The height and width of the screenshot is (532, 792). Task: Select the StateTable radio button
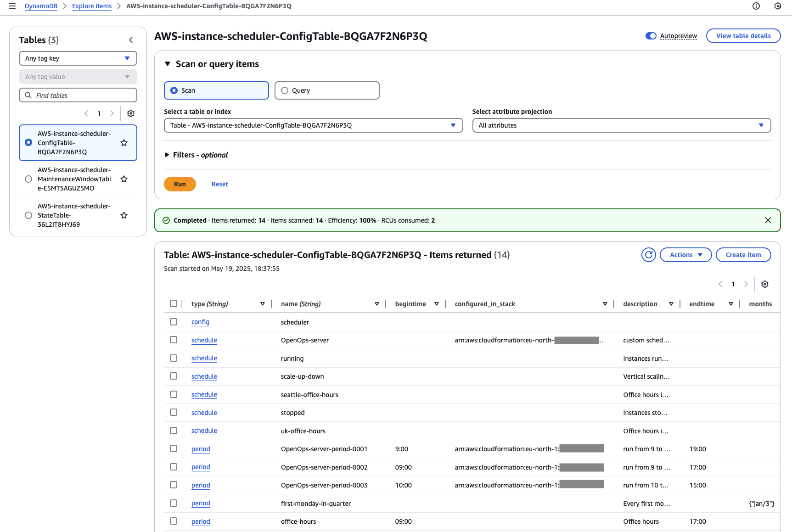[x=28, y=215]
